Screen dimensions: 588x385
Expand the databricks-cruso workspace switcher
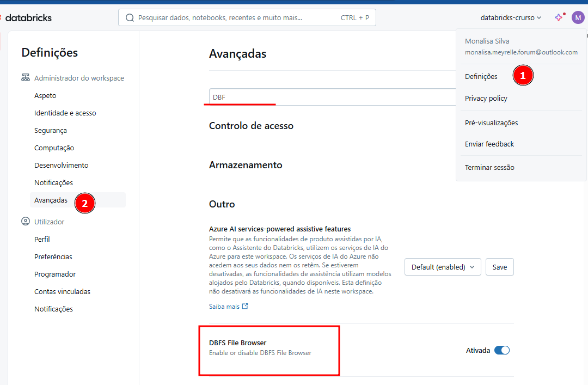511,17
